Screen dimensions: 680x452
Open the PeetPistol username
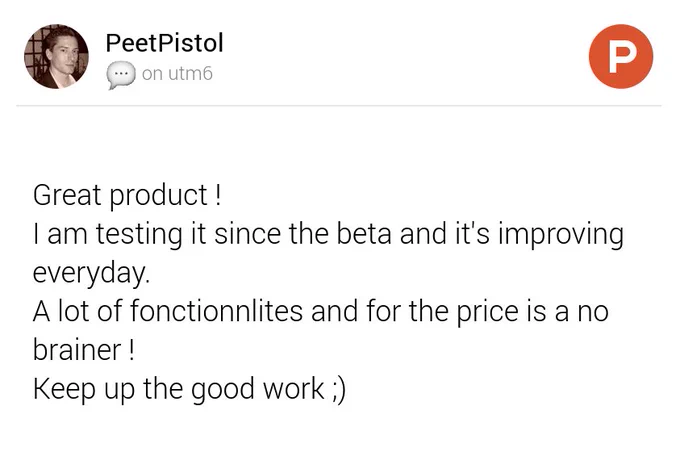[164, 43]
